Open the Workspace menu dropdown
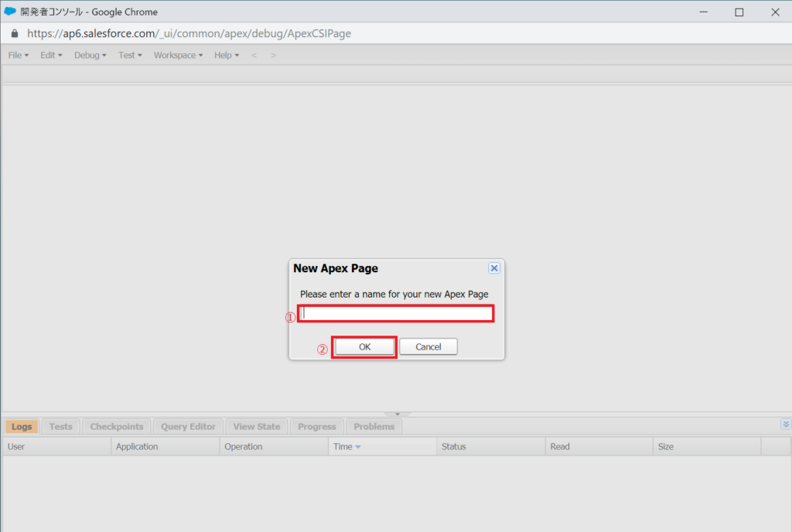The height and width of the screenshot is (532, 792). tap(178, 55)
